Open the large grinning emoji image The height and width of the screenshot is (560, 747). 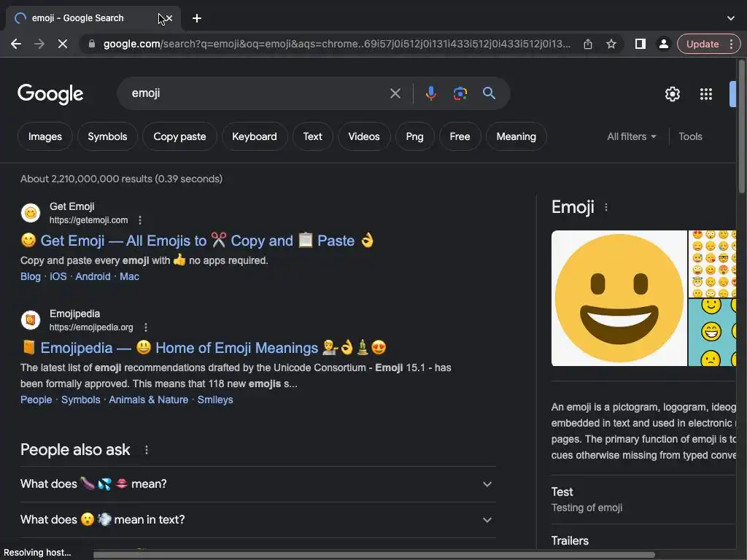[619, 298]
